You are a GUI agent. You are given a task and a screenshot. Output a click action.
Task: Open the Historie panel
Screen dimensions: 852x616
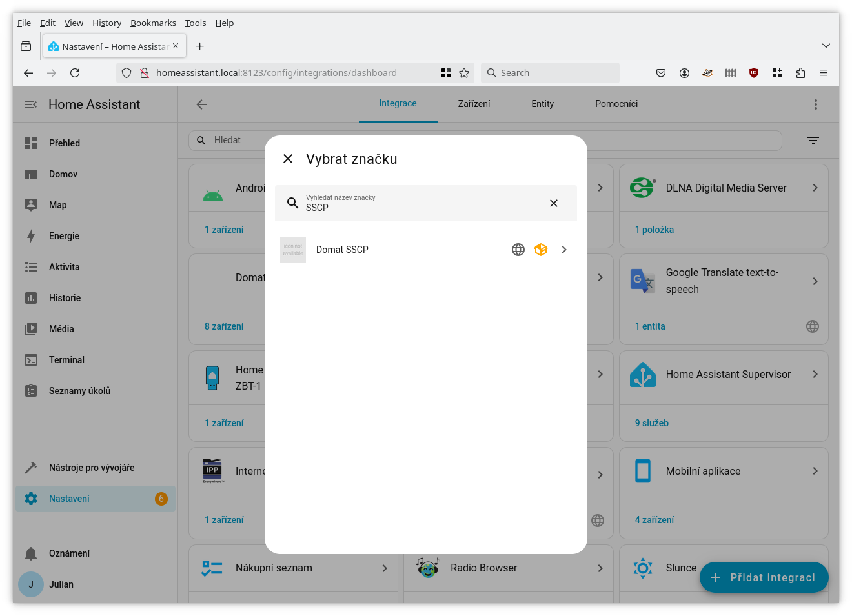point(96,298)
